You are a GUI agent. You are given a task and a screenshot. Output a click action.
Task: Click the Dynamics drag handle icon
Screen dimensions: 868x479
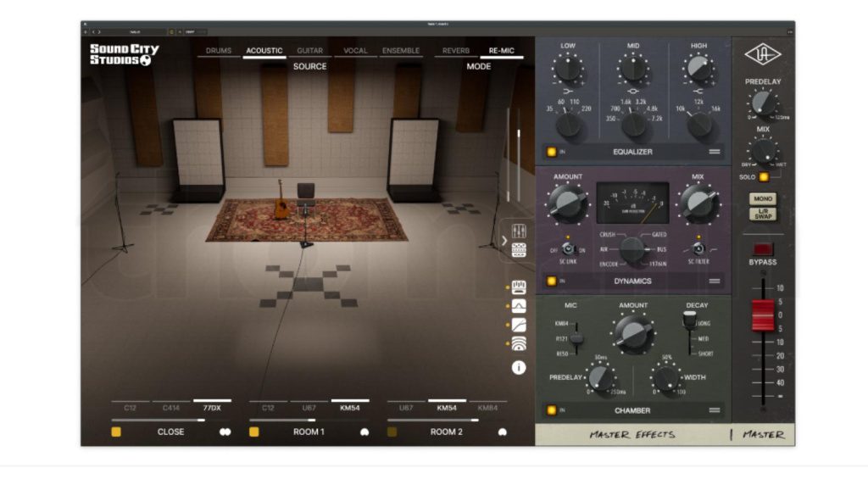point(715,281)
